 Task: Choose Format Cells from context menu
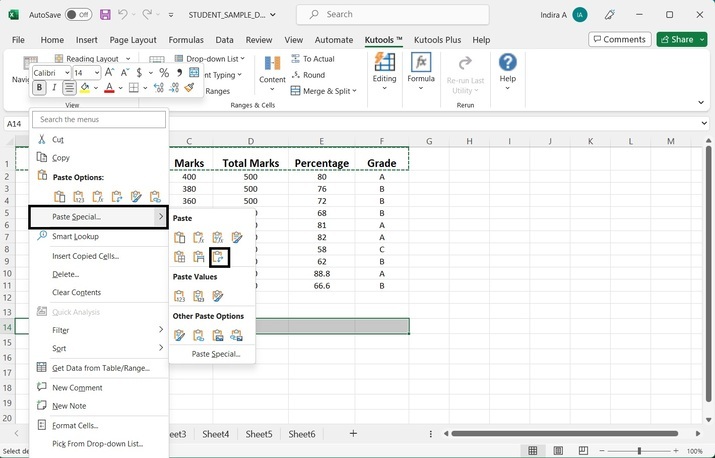tap(75, 425)
